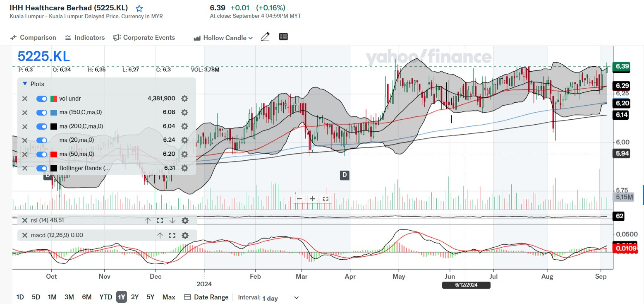Remove the ma (150,C,ma,0) plot

point(25,112)
